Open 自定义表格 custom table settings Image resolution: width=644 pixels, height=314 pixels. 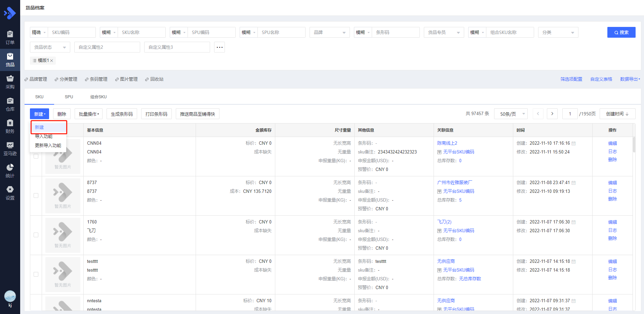tap(601, 79)
